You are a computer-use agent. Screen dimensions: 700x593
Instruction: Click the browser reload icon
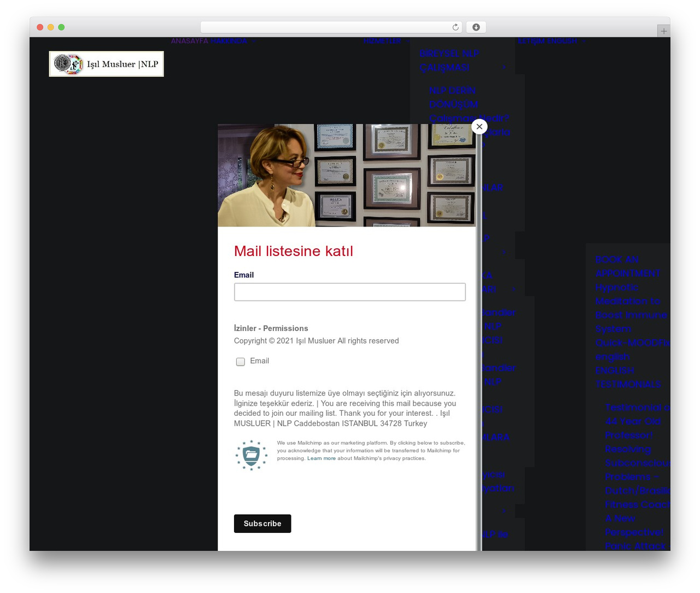tap(455, 27)
